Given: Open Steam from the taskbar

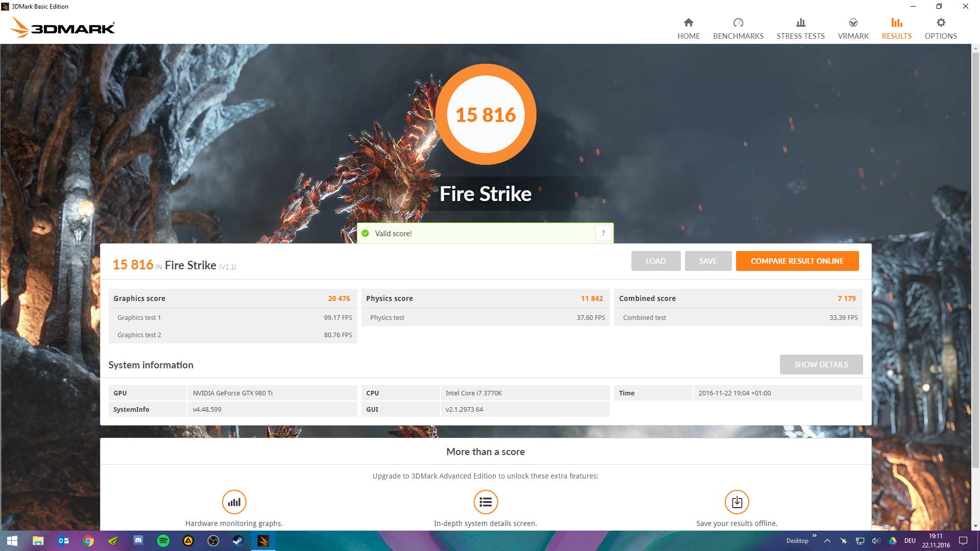Looking at the screenshot, I should tap(238, 541).
